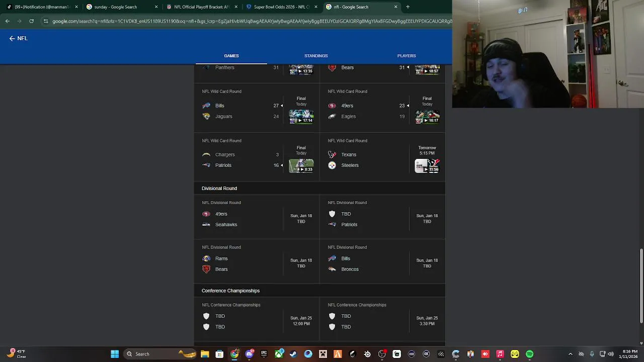Open Epic Games Launcher from the taskbar

coord(264,354)
